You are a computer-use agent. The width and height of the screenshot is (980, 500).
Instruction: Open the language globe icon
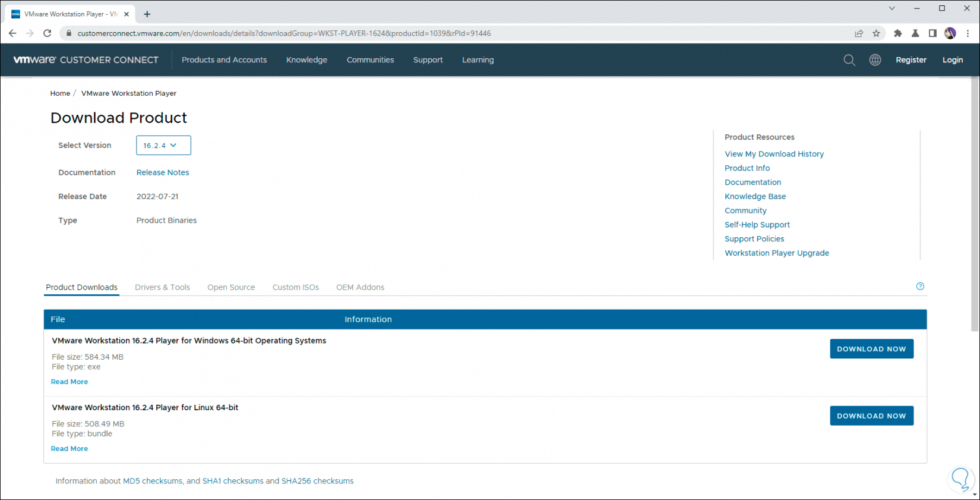point(875,60)
